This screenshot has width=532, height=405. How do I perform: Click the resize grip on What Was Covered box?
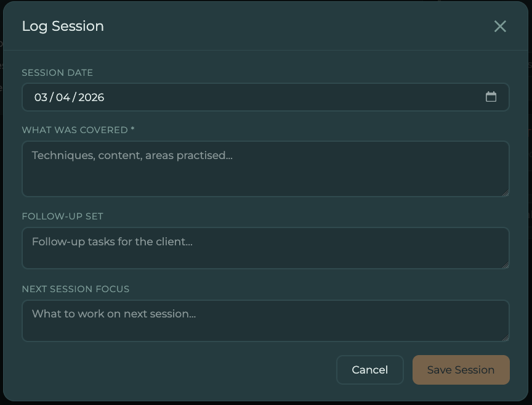pos(506,193)
